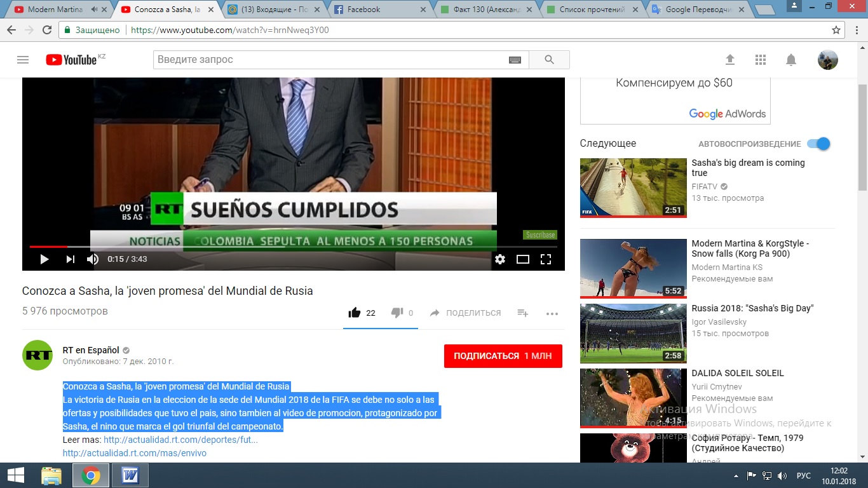Open the actualidad.rt.com/mas/envivo link
Viewport: 868px width, 488px height.
[134, 453]
